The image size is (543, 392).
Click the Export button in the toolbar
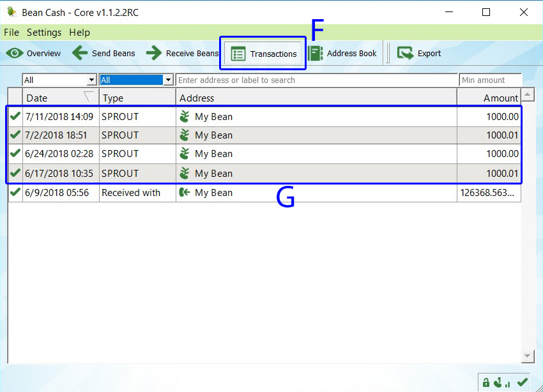(419, 53)
